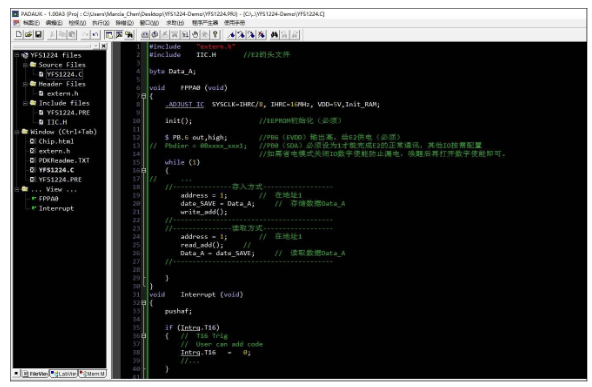Click the panel dropdown arrow beside the X
The image size is (592, 387).
tap(96, 46)
